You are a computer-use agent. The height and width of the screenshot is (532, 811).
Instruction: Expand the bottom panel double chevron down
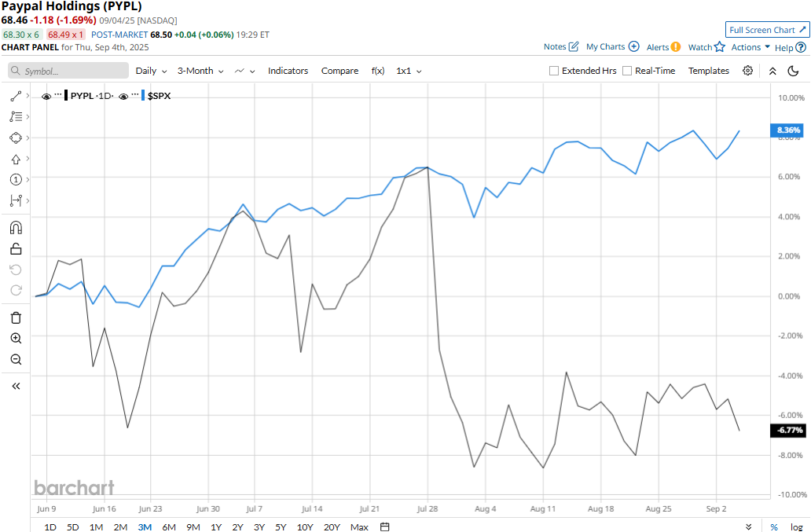pyautogui.click(x=749, y=526)
